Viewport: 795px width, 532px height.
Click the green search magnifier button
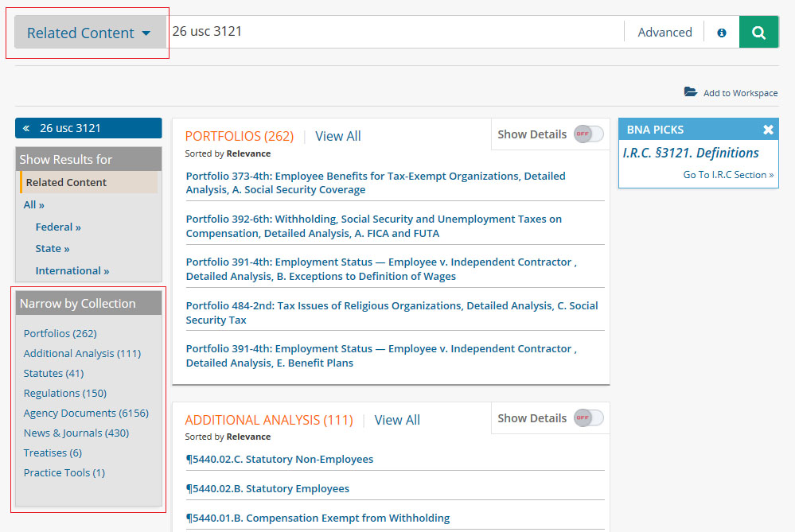tap(758, 33)
